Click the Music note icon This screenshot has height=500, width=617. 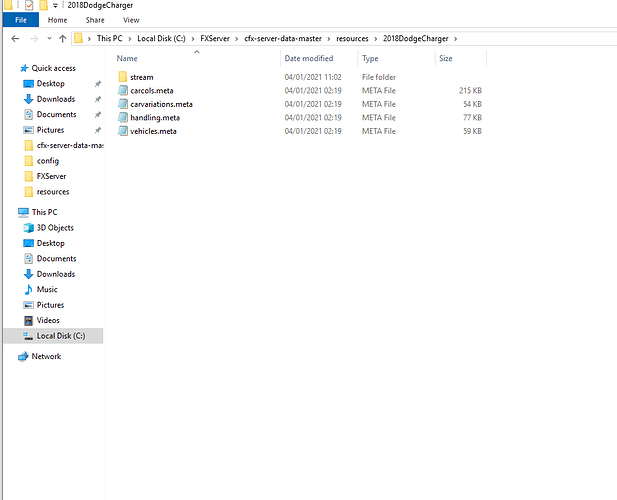(28, 290)
